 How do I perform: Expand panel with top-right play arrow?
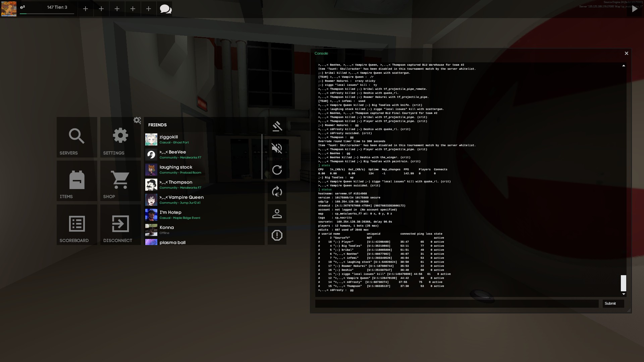635,9
